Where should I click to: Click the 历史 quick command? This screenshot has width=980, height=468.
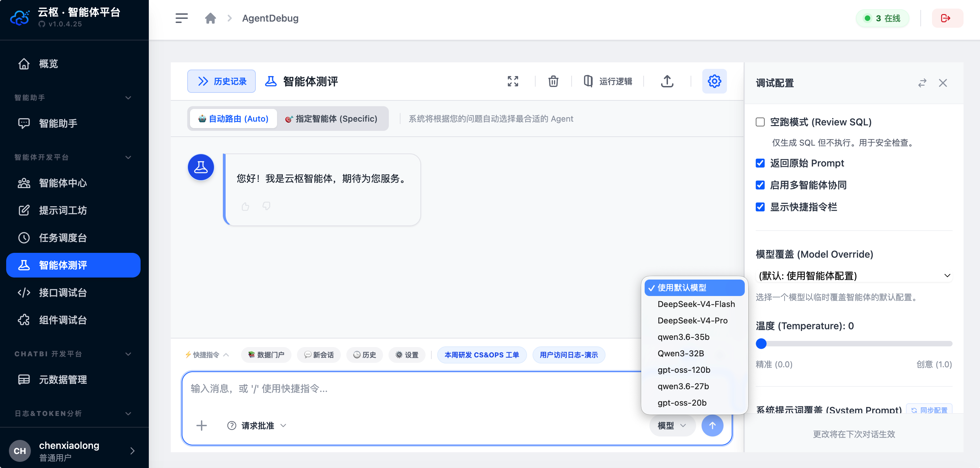click(x=364, y=355)
